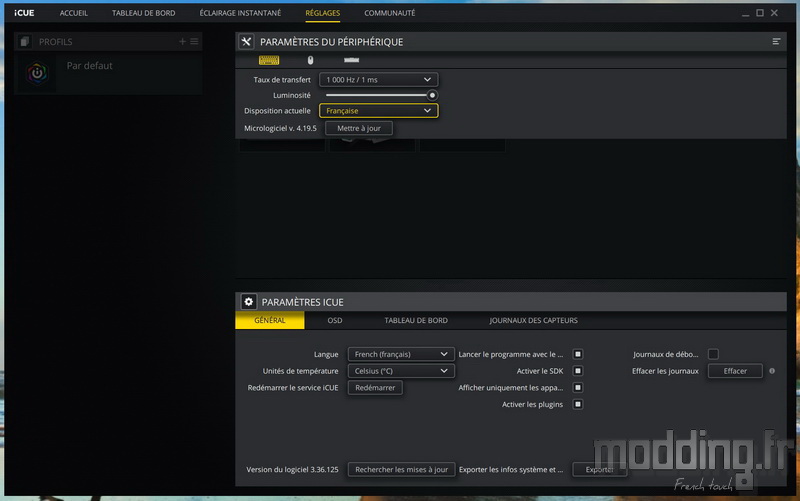Viewport: 800px width, 501px height.
Task: Click Mettre à jour firmware button
Action: [359, 128]
